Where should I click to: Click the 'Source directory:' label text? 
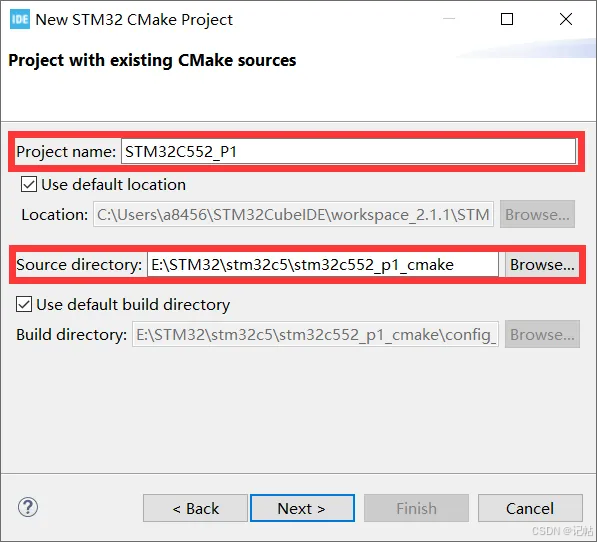79,265
